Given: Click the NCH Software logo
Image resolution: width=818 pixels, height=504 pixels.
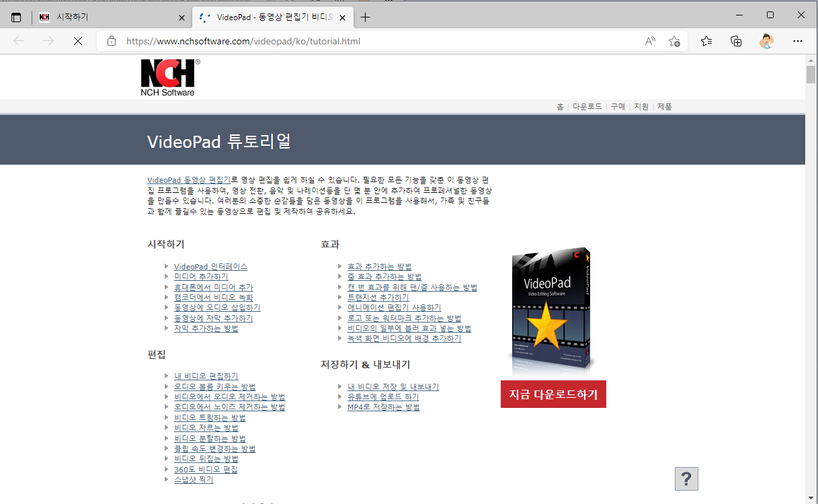Looking at the screenshot, I should pyautogui.click(x=170, y=77).
